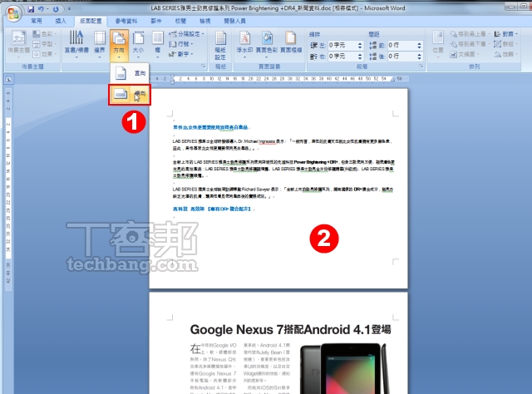
Task: Switch to the 常用 tab
Action: coord(37,21)
